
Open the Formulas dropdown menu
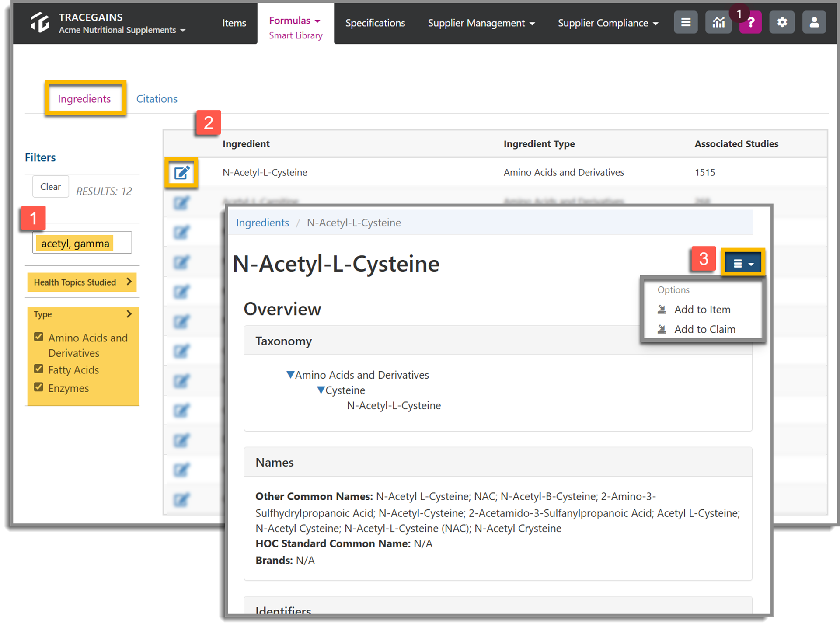(295, 21)
